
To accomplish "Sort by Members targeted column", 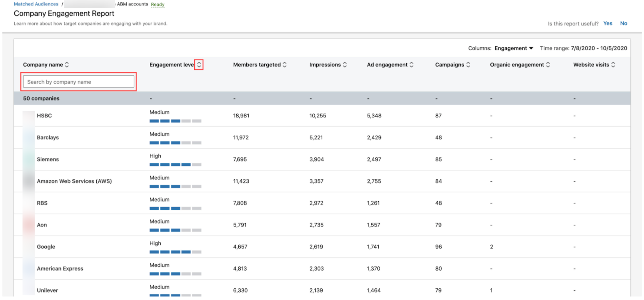I will click(284, 65).
